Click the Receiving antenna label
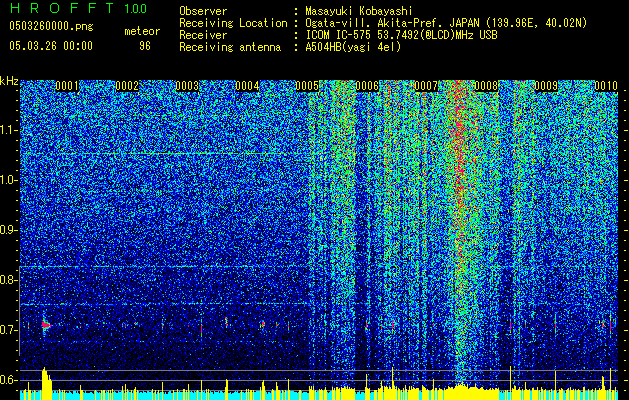 pos(230,47)
